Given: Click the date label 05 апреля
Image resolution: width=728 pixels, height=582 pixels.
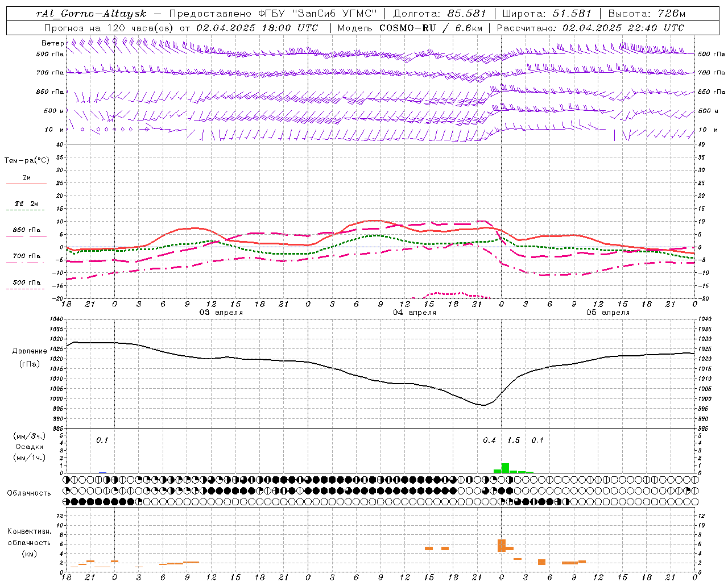Looking at the screenshot, I should (608, 313).
